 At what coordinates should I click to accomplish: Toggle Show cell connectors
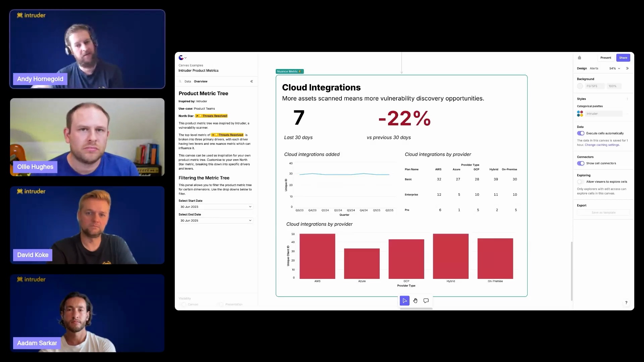tap(581, 163)
